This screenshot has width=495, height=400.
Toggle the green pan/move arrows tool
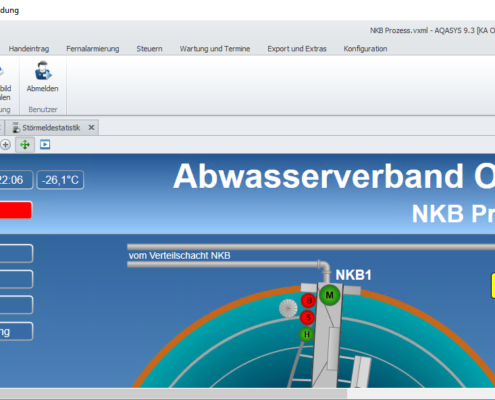pos(25,145)
